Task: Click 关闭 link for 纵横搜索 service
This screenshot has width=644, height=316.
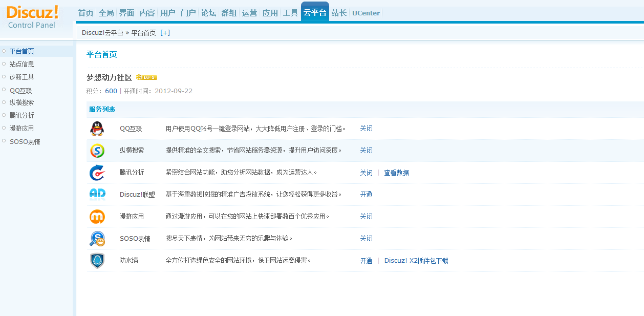Action: pyautogui.click(x=366, y=151)
